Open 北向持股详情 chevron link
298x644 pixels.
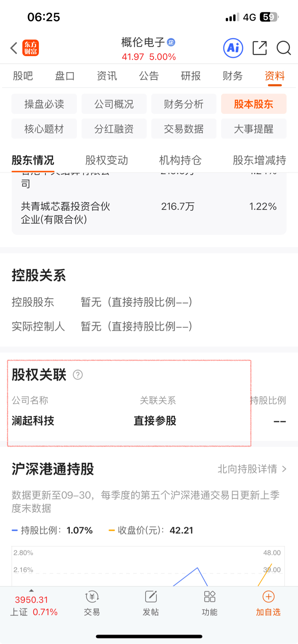pos(252,469)
